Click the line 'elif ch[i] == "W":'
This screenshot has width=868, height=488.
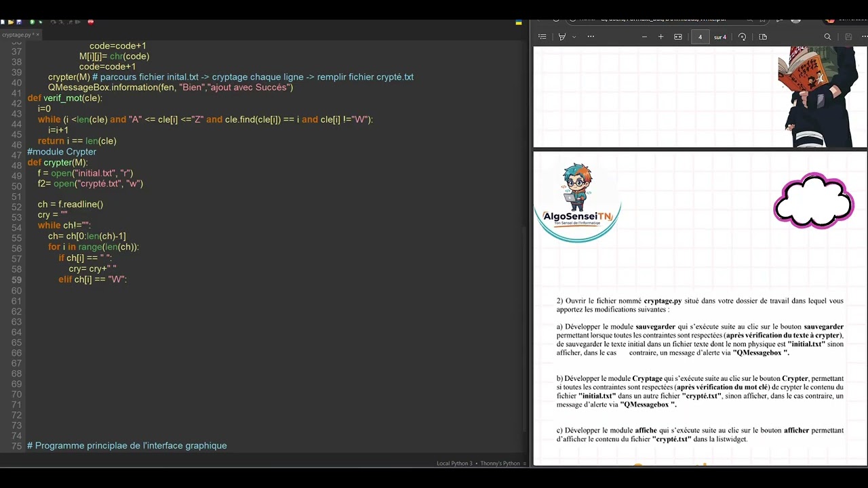tap(93, 279)
